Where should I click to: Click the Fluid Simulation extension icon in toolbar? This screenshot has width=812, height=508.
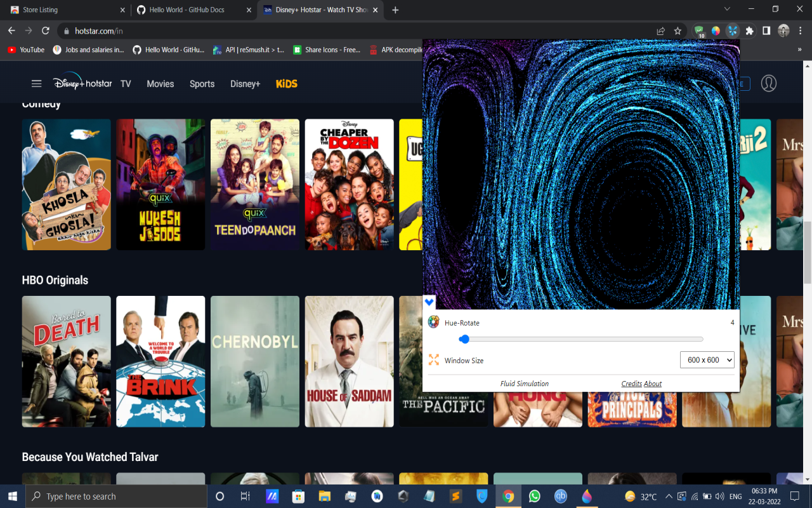(733, 30)
